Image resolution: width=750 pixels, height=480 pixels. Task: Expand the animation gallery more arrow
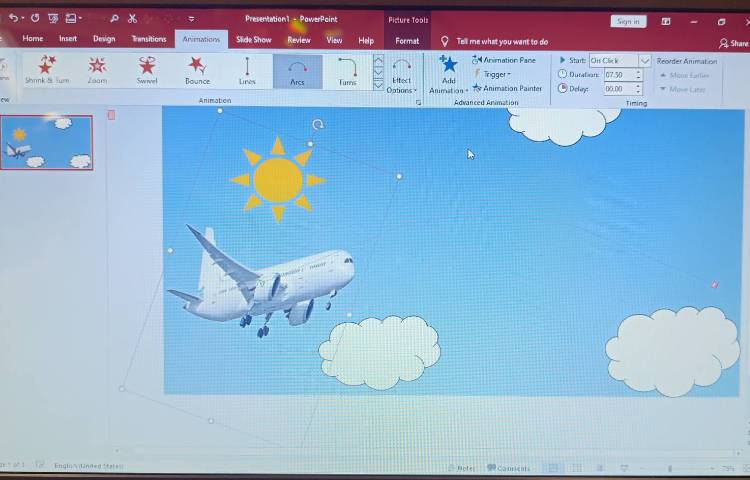(378, 86)
